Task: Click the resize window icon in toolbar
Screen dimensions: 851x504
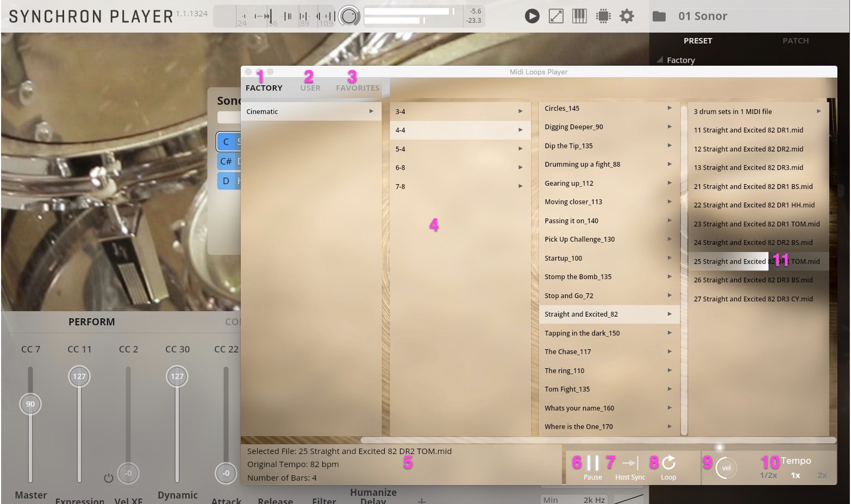Action: tap(556, 16)
